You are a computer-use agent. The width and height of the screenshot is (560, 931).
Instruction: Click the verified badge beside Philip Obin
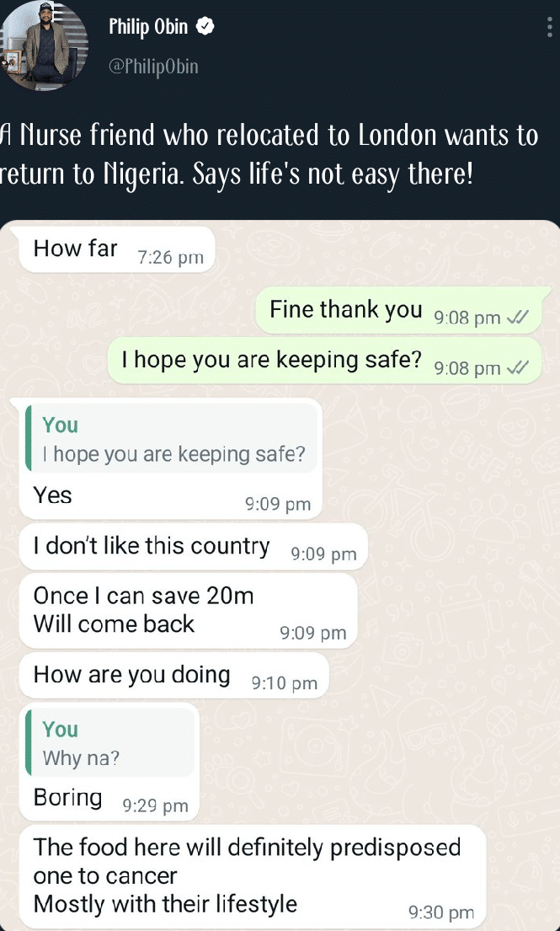[x=205, y=27]
